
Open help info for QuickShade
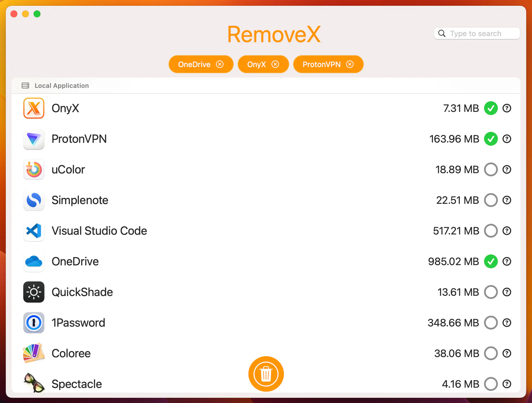[x=507, y=292]
